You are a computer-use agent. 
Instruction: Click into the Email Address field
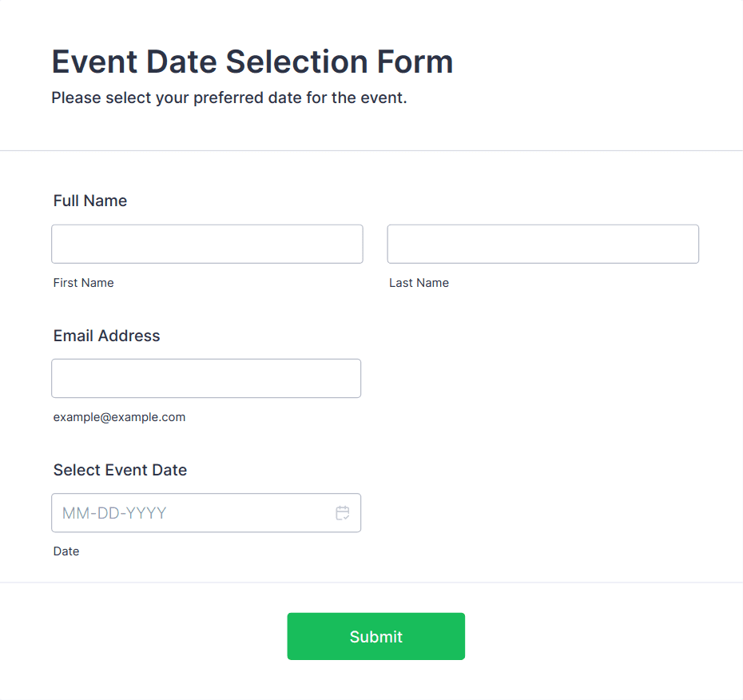206,378
